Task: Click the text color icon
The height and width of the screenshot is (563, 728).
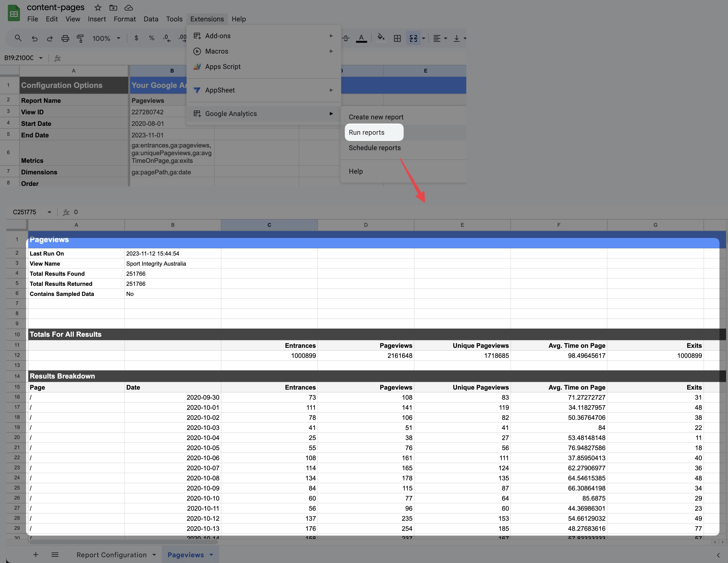Action: [361, 38]
